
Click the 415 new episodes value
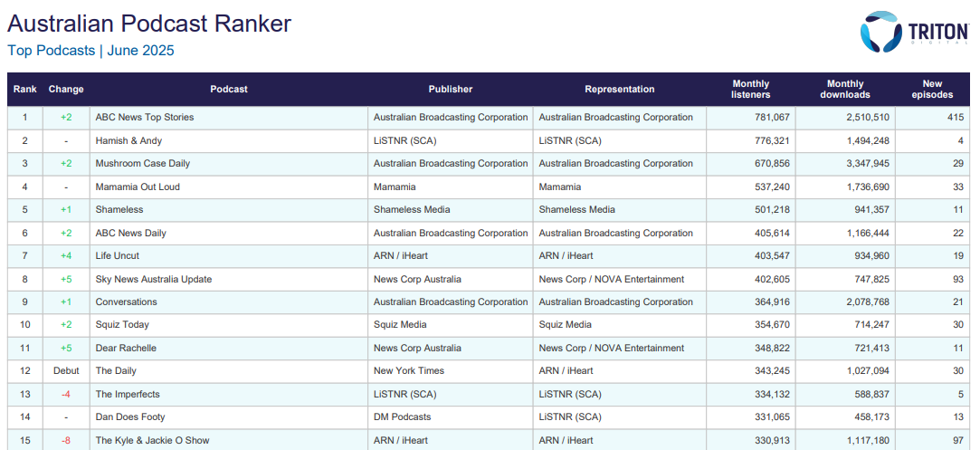coord(955,118)
